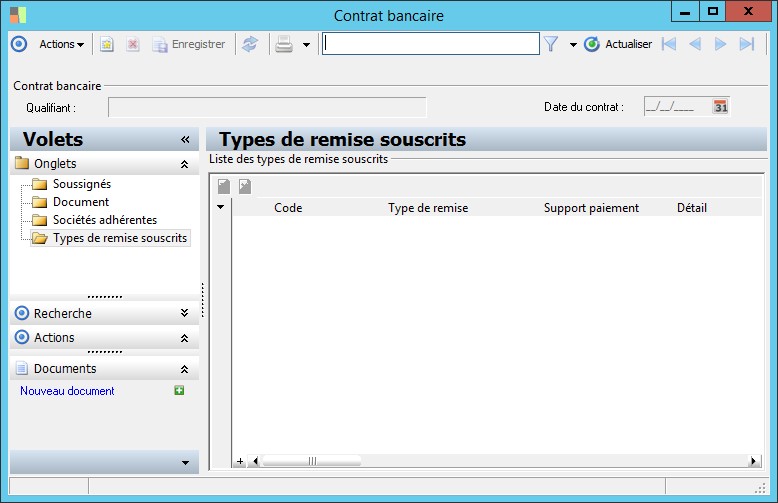Open the filter dropdown arrow
This screenshot has height=503, width=778.
(x=573, y=45)
